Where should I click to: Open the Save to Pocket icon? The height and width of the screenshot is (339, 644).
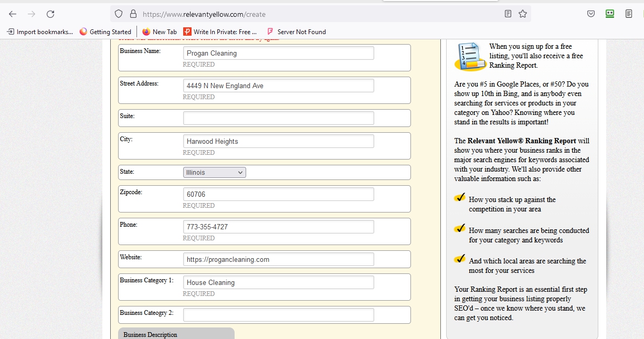coord(591,14)
